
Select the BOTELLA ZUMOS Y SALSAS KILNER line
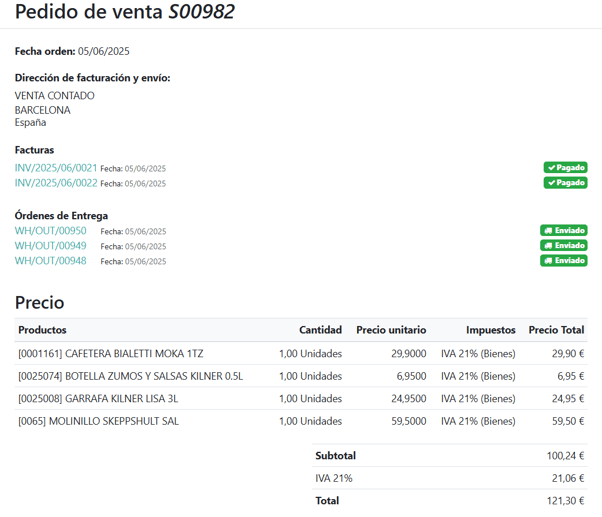pyautogui.click(x=130, y=377)
